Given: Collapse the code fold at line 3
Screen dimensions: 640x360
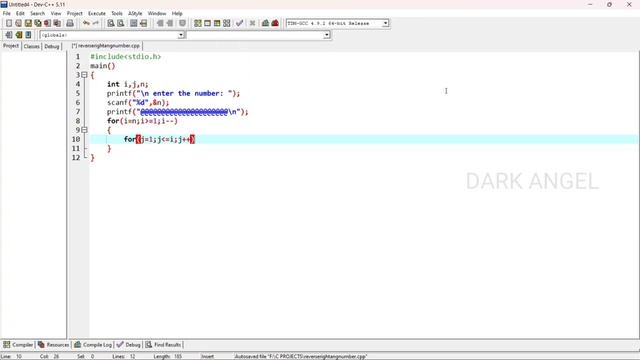Looking at the screenshot, I should click(84, 75).
